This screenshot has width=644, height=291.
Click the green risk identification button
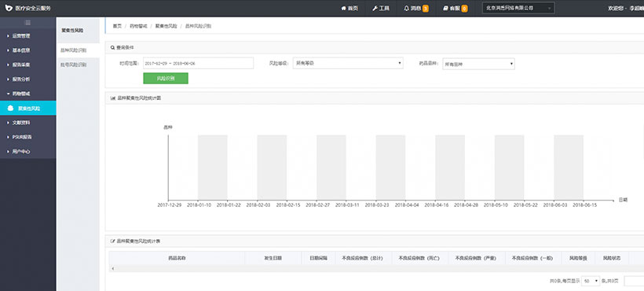166,78
